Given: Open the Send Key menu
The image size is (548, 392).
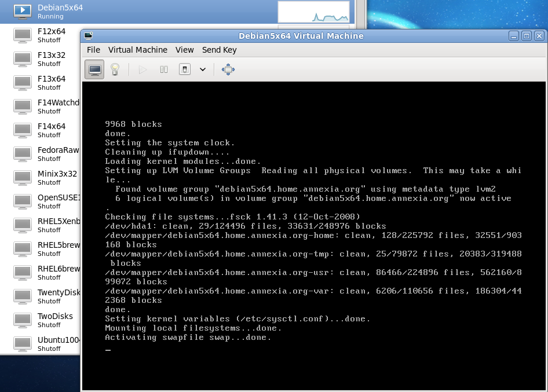Looking at the screenshot, I should [219, 50].
